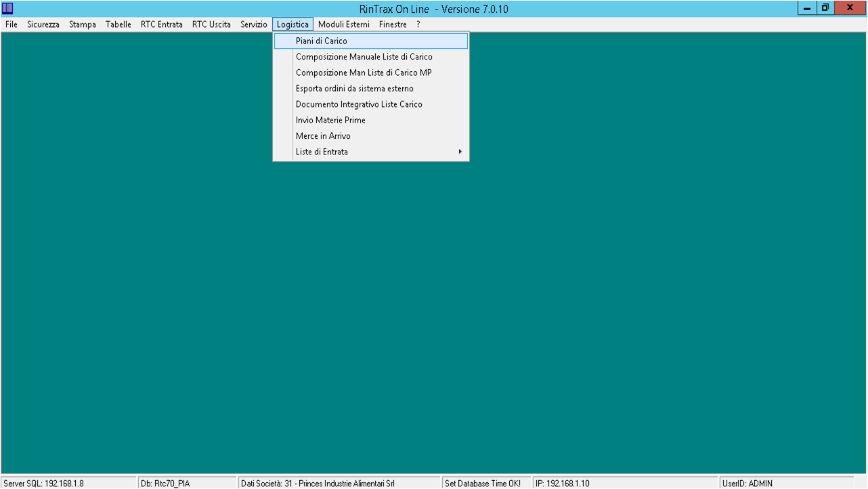Select Esporta ordini da sistema esterno
The height and width of the screenshot is (489, 868).
(x=371, y=89)
